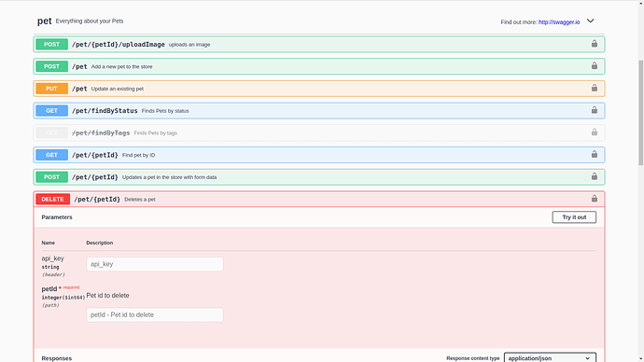Click 'Finds Pets by status' summary text
Viewport: 644px width, 362px height.
coord(165,111)
